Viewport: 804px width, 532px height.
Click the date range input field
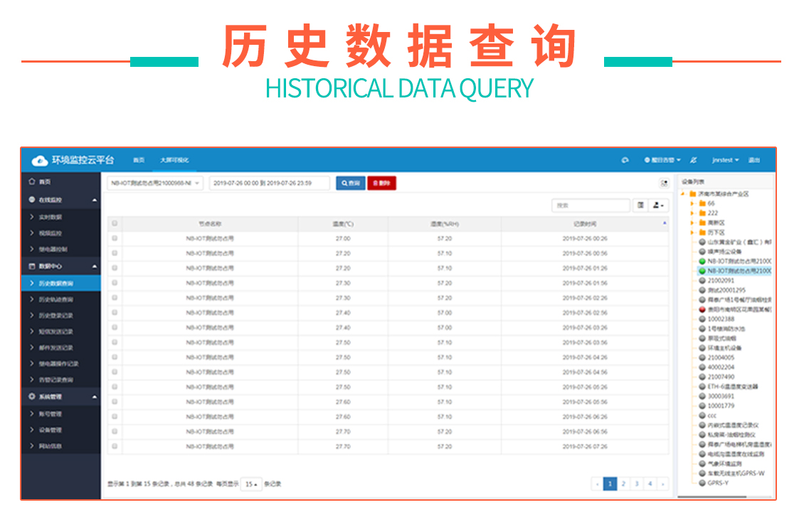(269, 183)
